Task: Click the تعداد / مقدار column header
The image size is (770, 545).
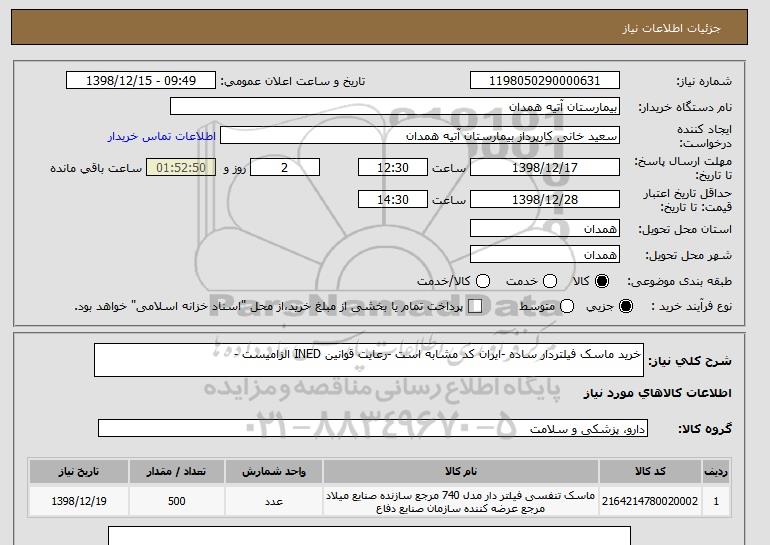Action: pyautogui.click(x=176, y=471)
